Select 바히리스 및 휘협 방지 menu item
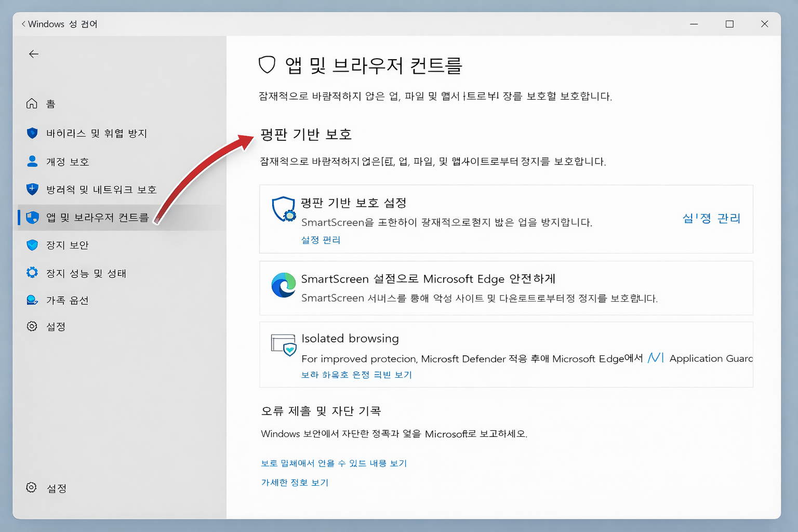The height and width of the screenshot is (532, 798). [x=97, y=134]
